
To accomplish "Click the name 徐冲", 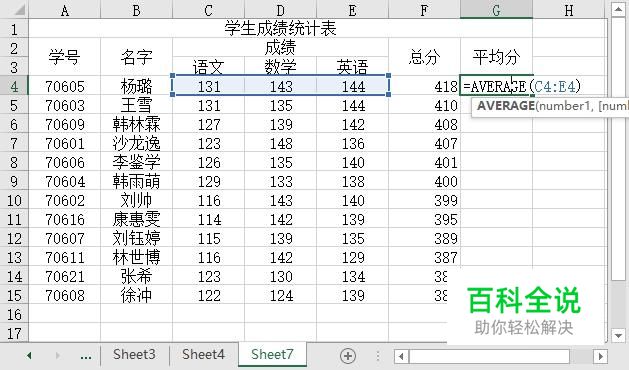I will 136,295.
